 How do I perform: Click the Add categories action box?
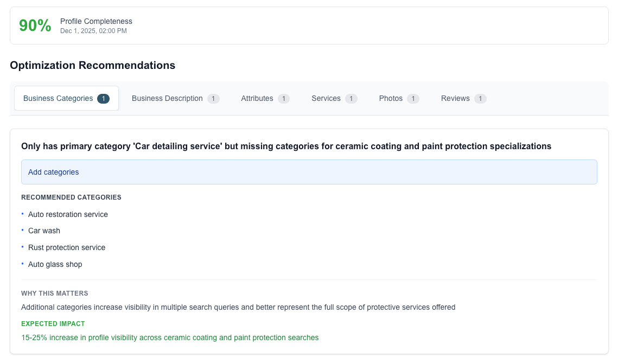click(x=309, y=172)
